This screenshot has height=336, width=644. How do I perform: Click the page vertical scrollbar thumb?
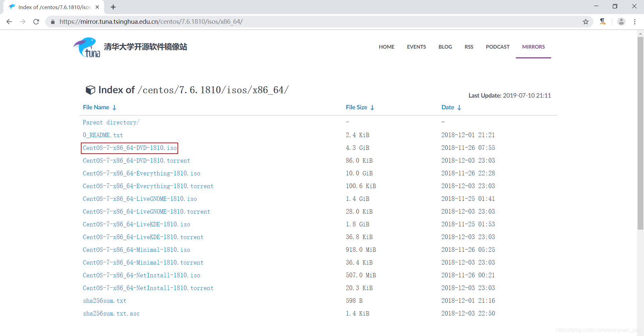coord(640,133)
